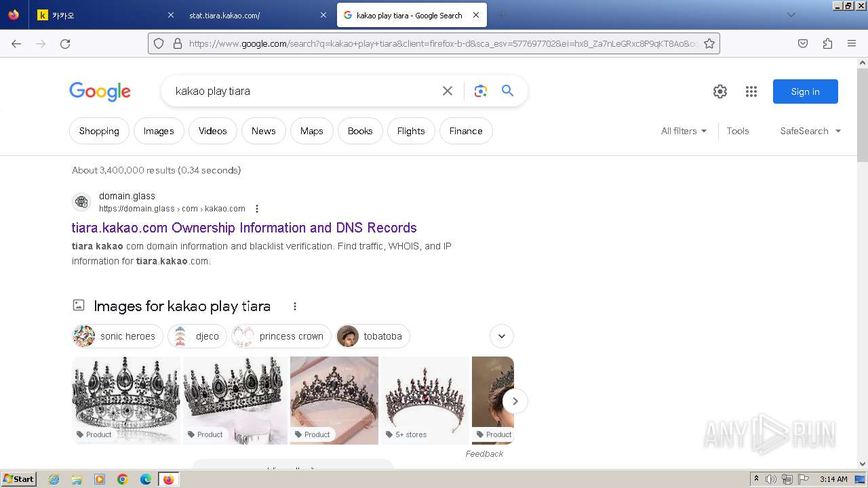Bookmark this page with star icon
This screenshot has width=868, height=488.
(x=709, y=43)
